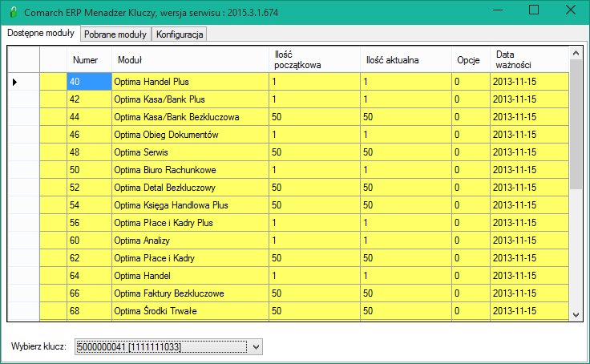Click the Data ważności column header

pos(529,60)
